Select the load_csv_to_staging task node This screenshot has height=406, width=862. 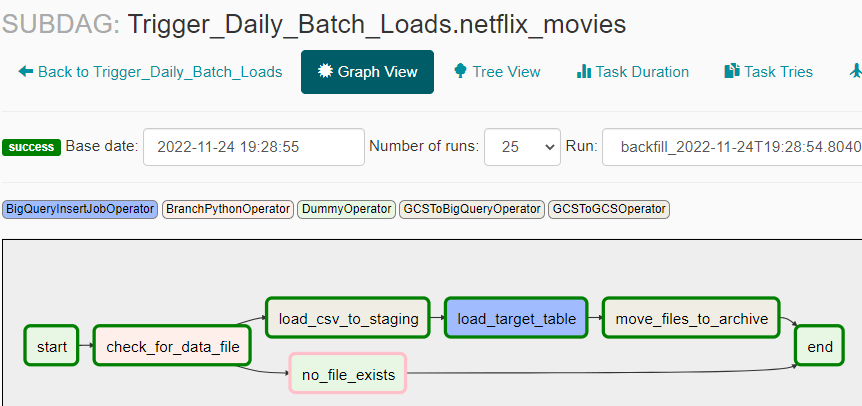(x=347, y=319)
